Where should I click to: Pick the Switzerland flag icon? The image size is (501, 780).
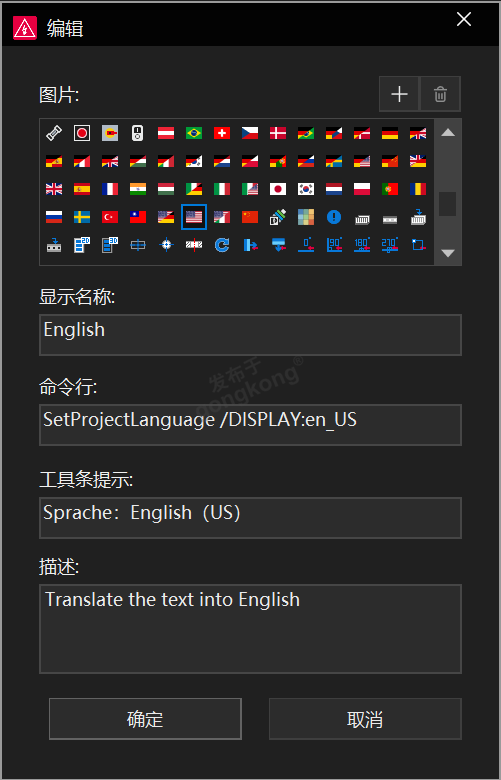(x=222, y=133)
